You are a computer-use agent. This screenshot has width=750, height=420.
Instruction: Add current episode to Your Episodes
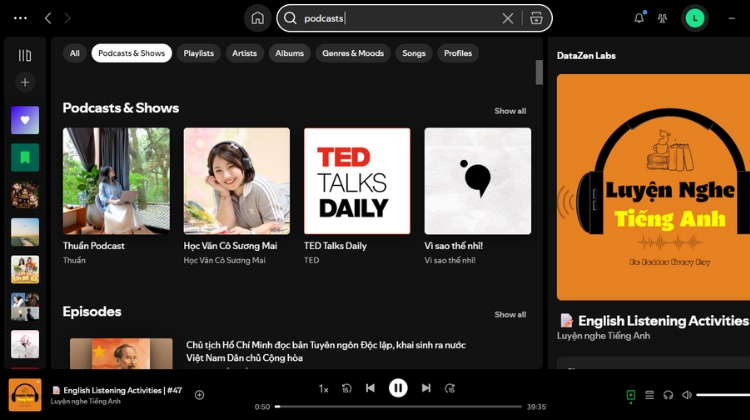(x=199, y=395)
